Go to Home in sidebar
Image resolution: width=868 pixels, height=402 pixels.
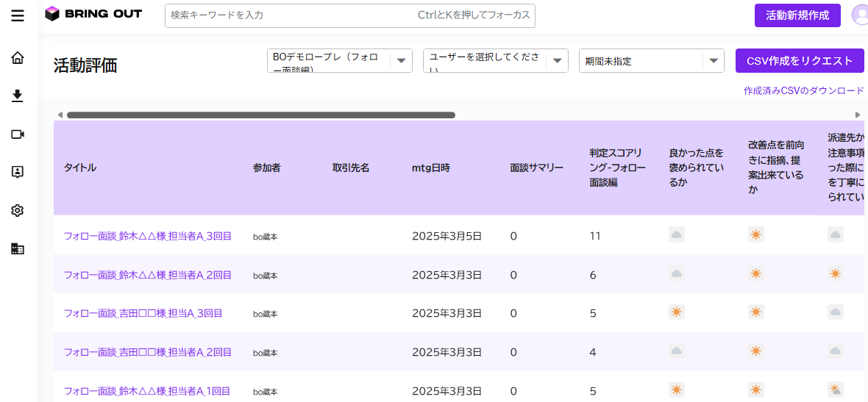click(x=18, y=57)
